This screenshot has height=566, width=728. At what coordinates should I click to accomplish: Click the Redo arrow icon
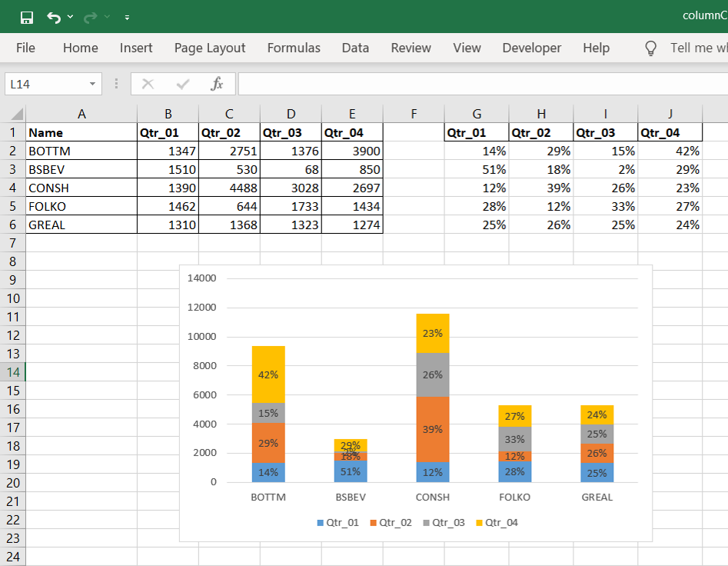pos(91,17)
